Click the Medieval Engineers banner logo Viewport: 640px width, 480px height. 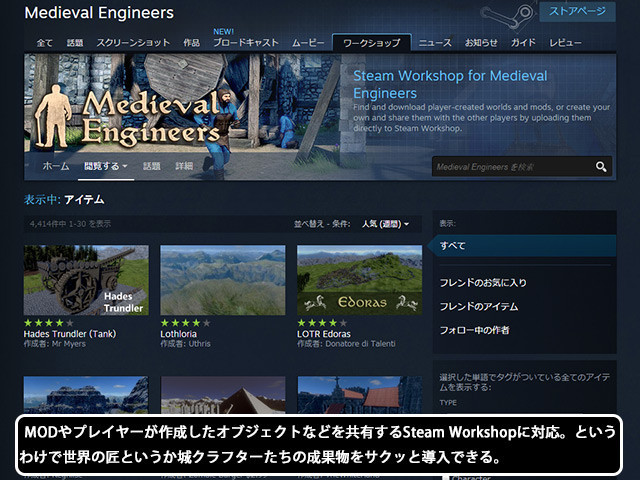129,118
